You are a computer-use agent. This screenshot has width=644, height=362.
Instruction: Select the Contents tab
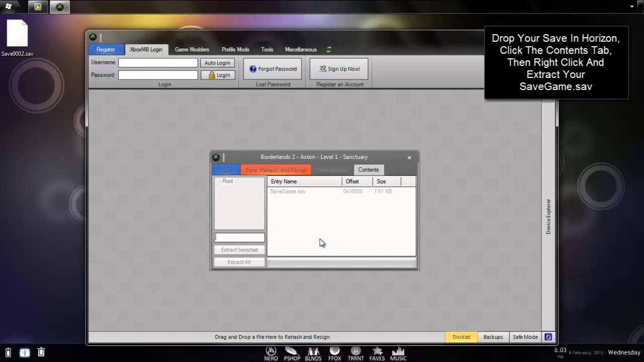[x=368, y=170]
